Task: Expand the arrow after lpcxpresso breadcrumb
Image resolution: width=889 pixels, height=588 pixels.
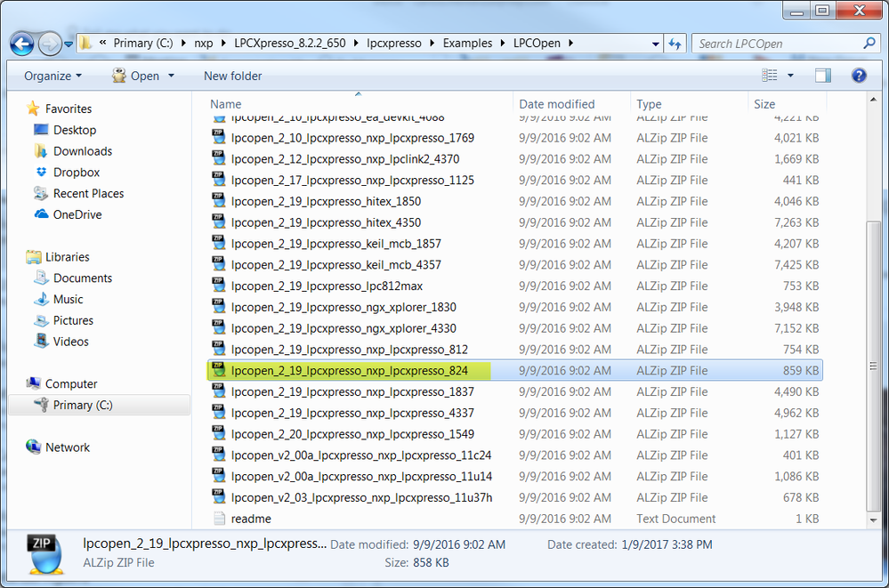Action: coord(432,44)
